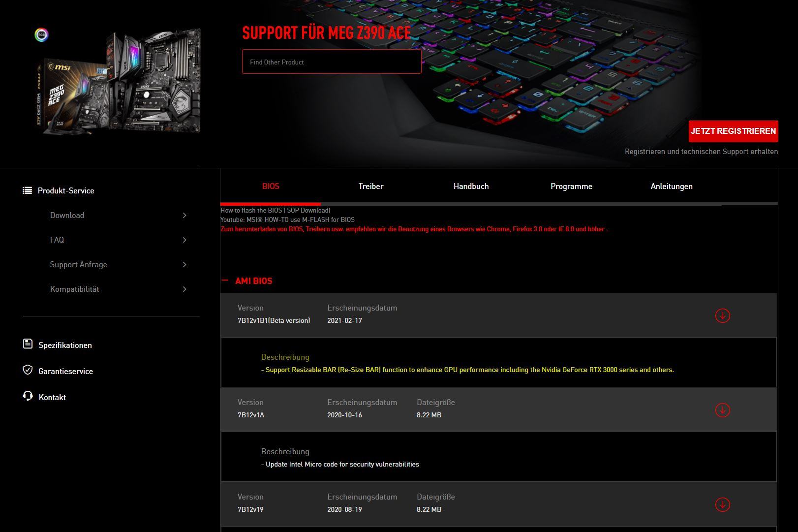
Task: Open the Download menu item
Action: pos(67,215)
